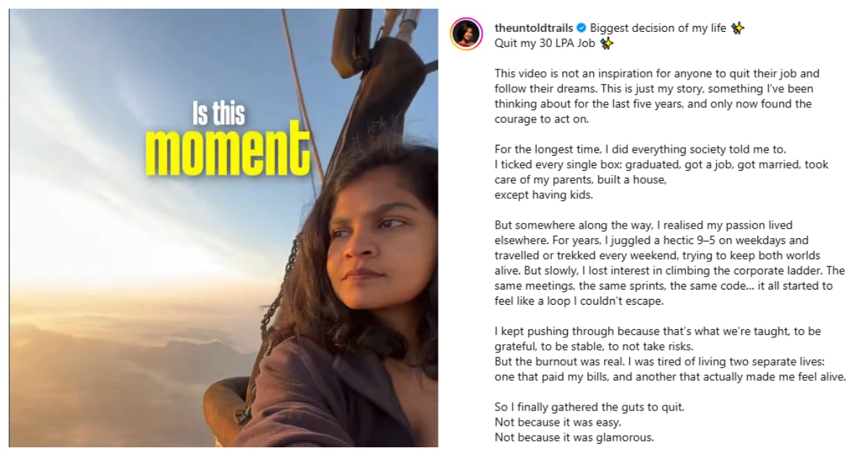The height and width of the screenshot is (456, 868).
Task: Click the yellow "moment" overlay text on video
Action: (x=227, y=150)
